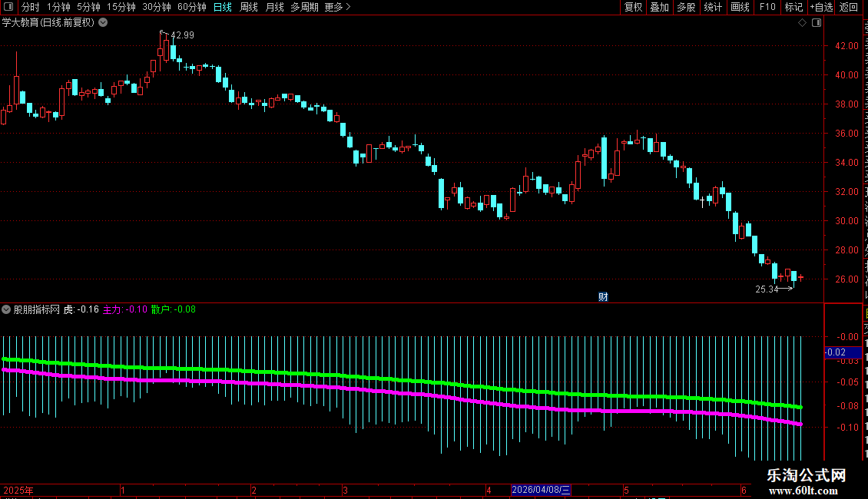Image resolution: width=868 pixels, height=499 pixels.
Task: Click the 36.00 price axis label
Action: tap(847, 134)
